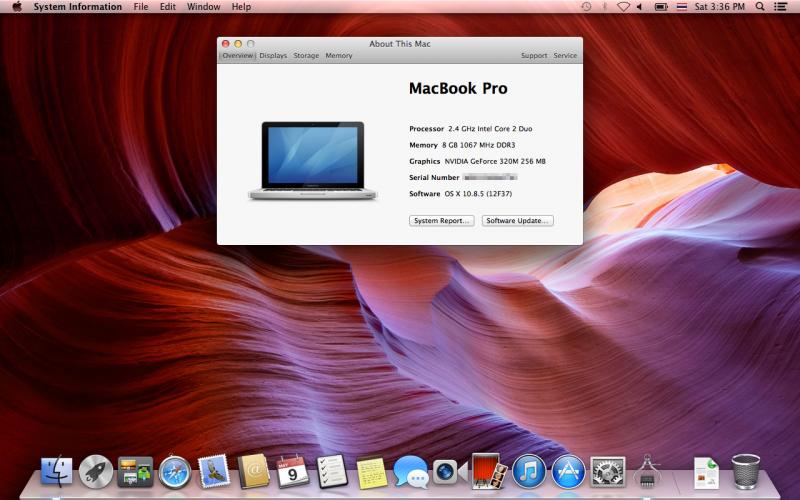Switch to the Displays tab
The width and height of the screenshot is (800, 500).
[273, 55]
